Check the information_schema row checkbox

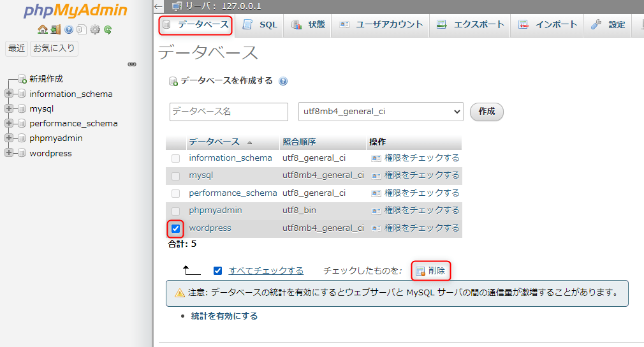(176, 159)
